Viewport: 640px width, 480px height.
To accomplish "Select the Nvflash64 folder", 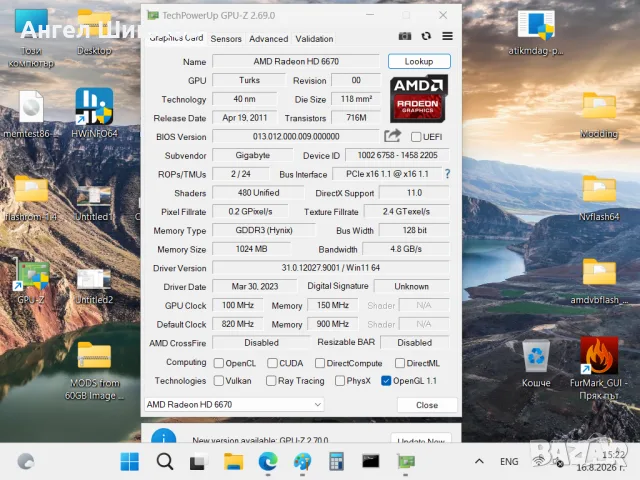I will [x=599, y=198].
